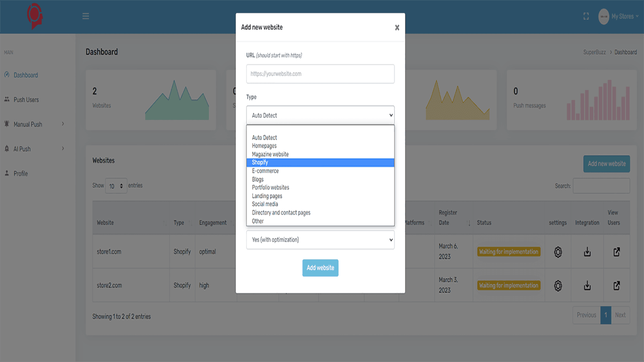Open settings gear for store1.com
This screenshot has width=644, height=362.
click(558, 252)
